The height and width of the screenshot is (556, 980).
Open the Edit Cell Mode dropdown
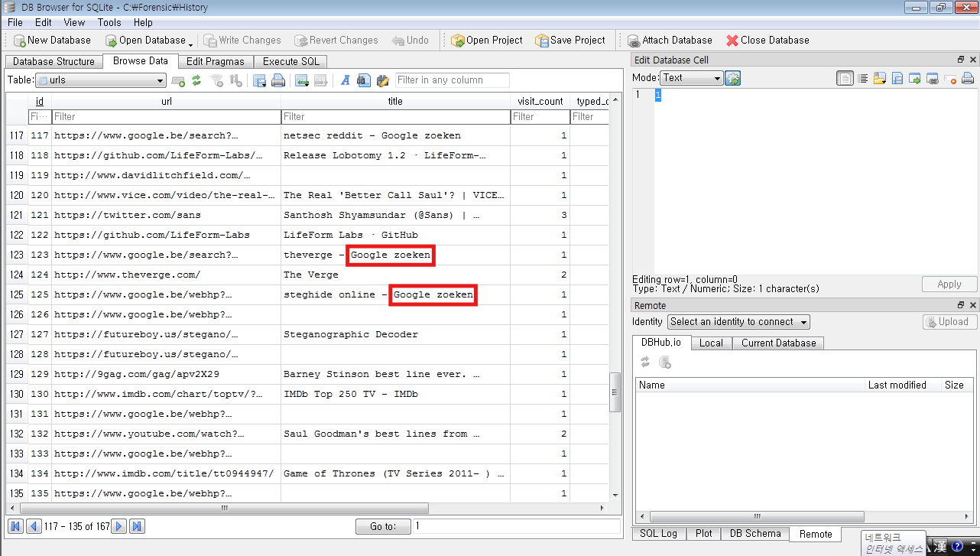tap(692, 77)
